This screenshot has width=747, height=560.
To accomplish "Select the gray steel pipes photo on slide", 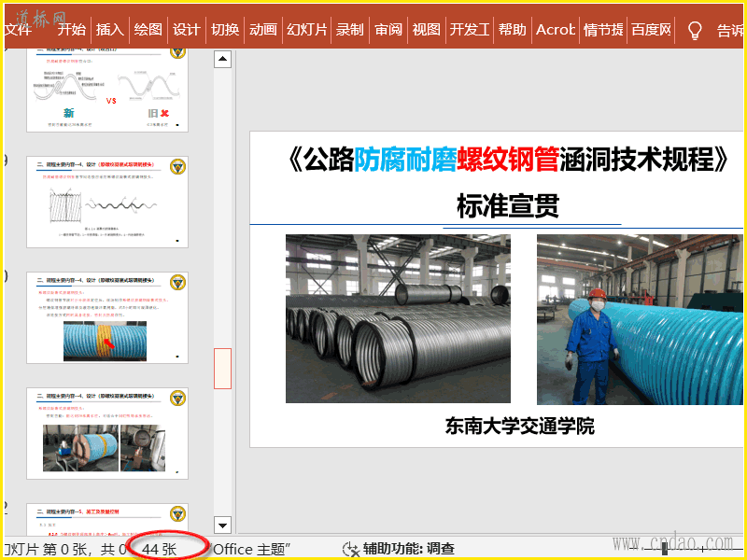I will click(398, 318).
